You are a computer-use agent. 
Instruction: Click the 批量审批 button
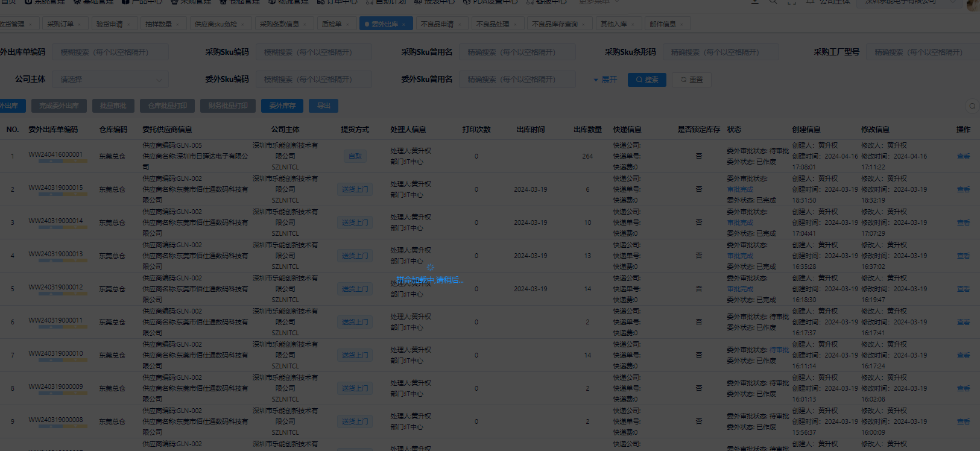tap(113, 106)
